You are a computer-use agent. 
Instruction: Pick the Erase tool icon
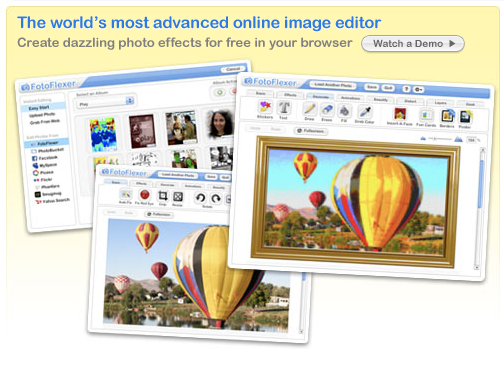point(327,110)
